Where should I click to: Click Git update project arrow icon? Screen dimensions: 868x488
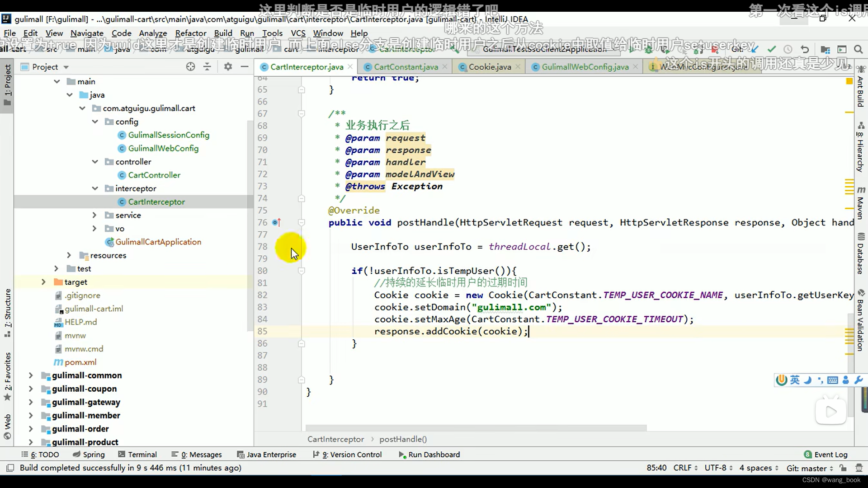coord(755,49)
